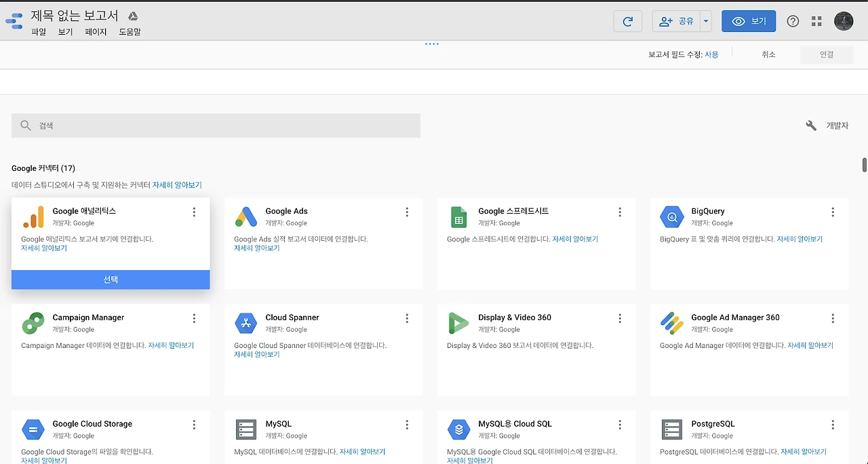868x464 pixels.
Task: Open the 도움말 menu
Action: (130, 32)
